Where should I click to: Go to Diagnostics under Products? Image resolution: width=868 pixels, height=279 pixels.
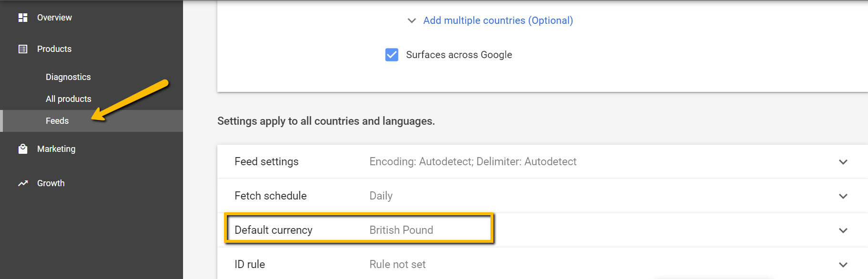pos(68,77)
